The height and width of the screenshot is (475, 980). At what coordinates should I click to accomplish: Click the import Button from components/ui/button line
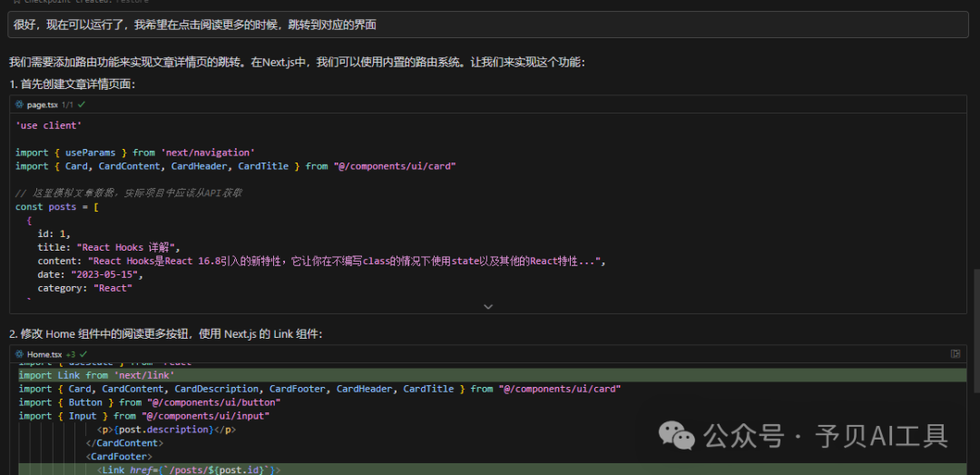tap(150, 402)
